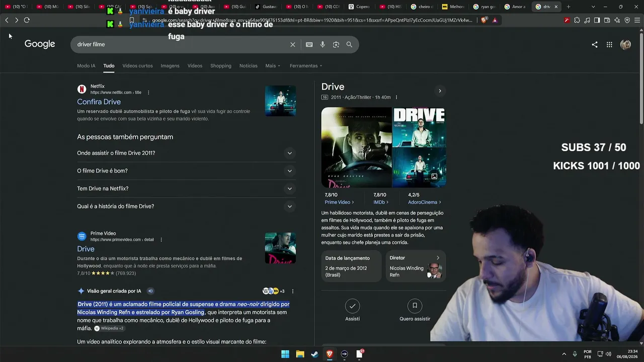Launch File Explorer from the taskbar
644x362 pixels.
click(x=300, y=354)
